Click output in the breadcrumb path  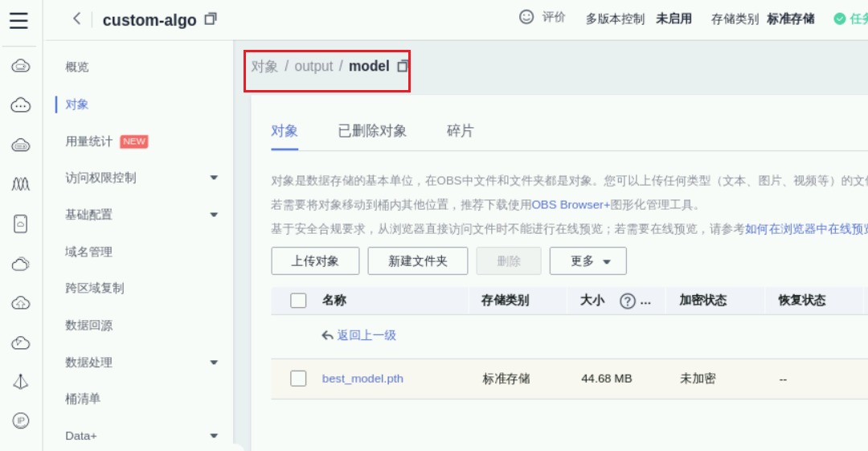tap(313, 66)
